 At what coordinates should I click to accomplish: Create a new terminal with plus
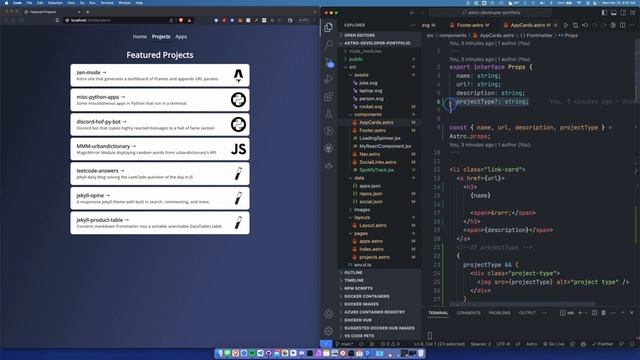580,313
